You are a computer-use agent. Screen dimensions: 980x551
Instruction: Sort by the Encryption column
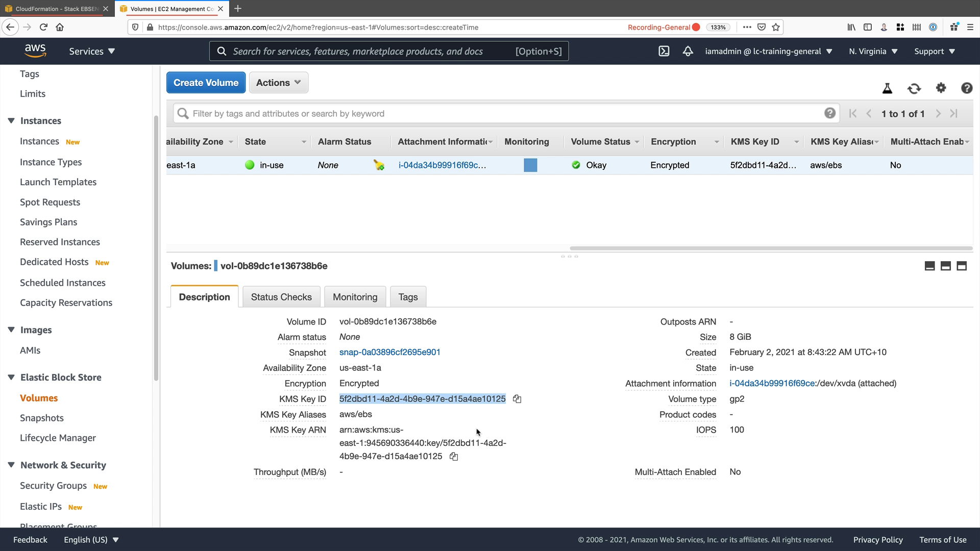click(684, 142)
